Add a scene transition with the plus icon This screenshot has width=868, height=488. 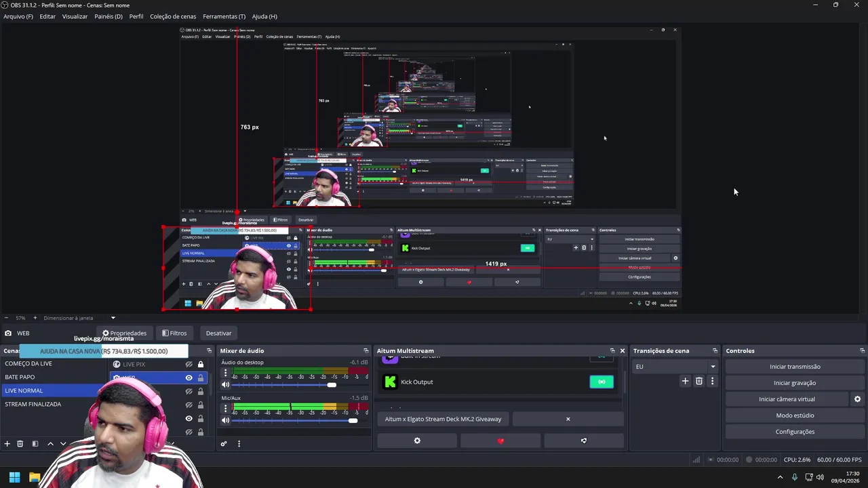point(685,381)
